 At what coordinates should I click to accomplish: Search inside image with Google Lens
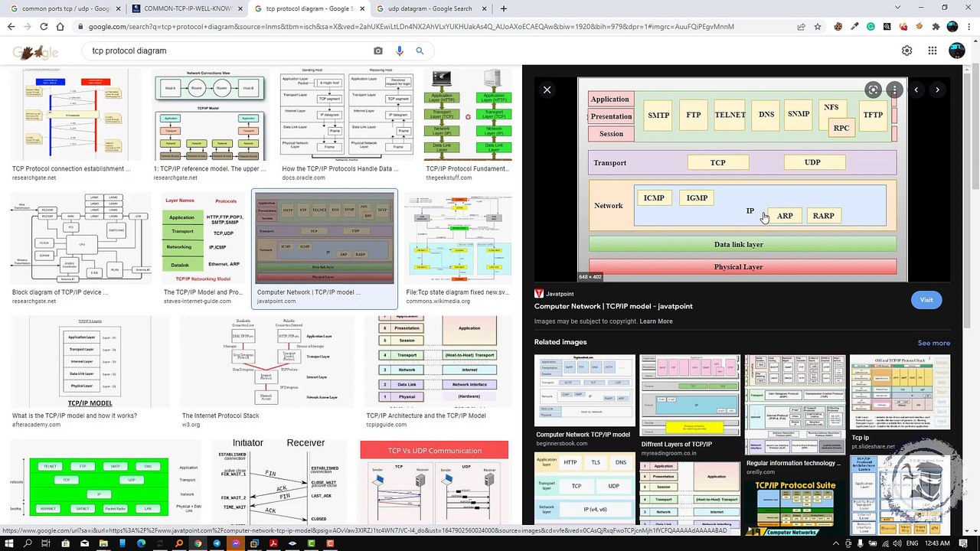(873, 90)
